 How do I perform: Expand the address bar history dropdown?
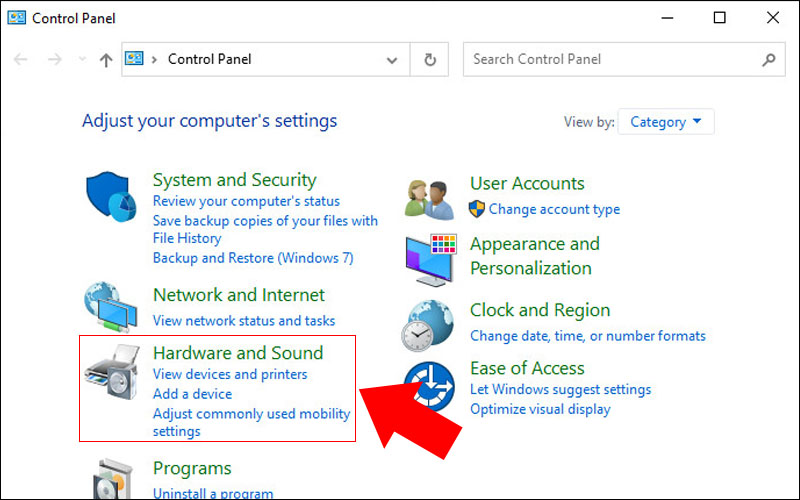tap(391, 60)
